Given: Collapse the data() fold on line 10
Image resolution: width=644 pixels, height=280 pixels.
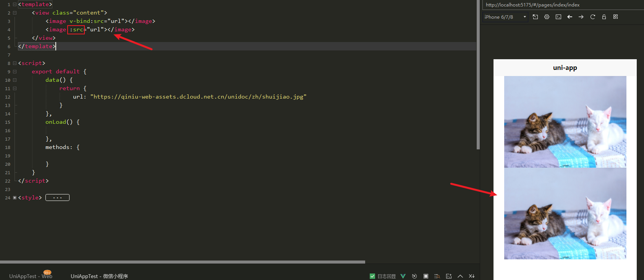Looking at the screenshot, I should (15, 80).
